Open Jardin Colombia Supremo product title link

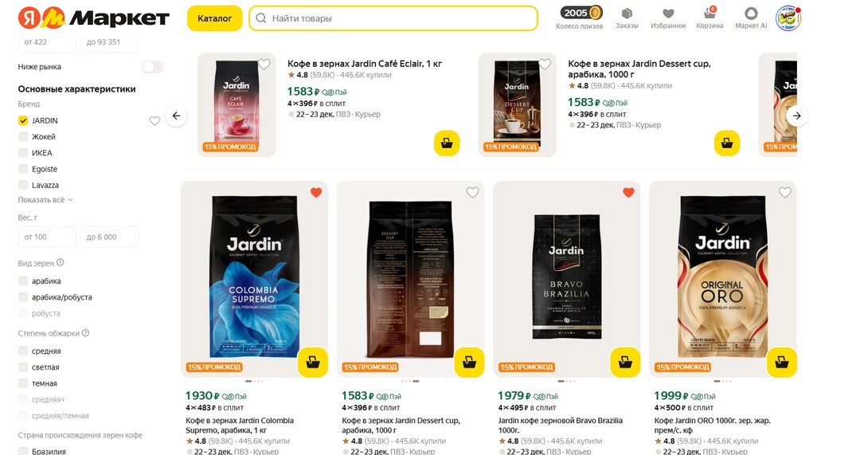pyautogui.click(x=240, y=426)
